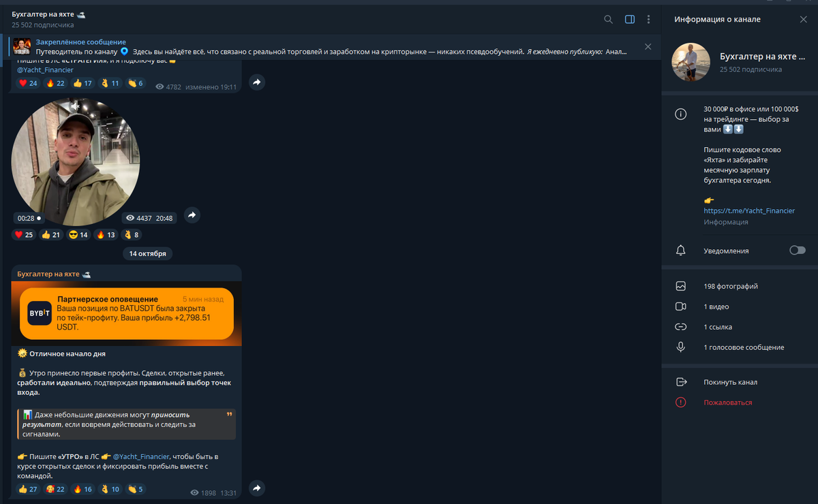Toggle the right sidebar panel icon
Viewport: 818px width, 504px height.
[630, 20]
